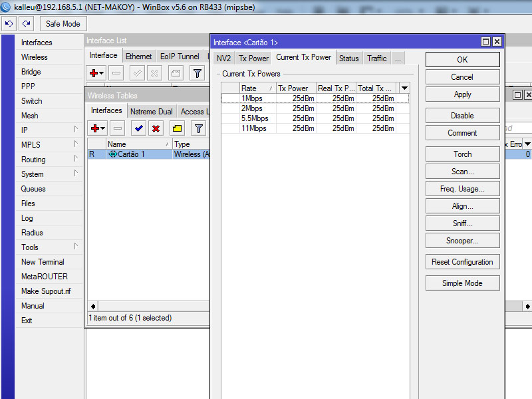Click the undo arrow icon
Screen dimensions: 532x399
[x=9, y=23]
